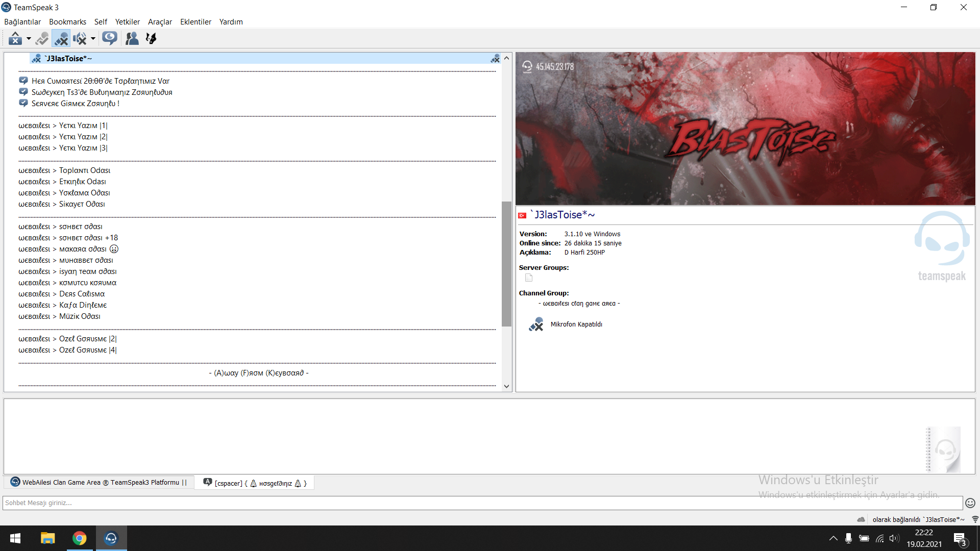Click the channel group шeвαιℓesι cℓαη gαмe αяeα text

[x=579, y=304]
